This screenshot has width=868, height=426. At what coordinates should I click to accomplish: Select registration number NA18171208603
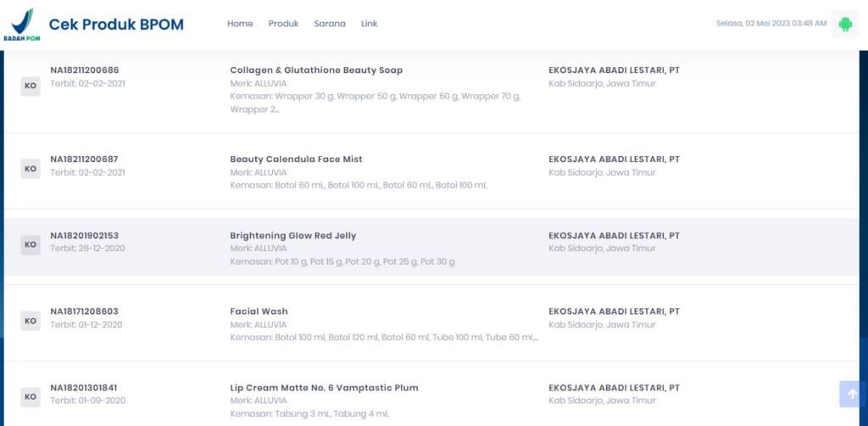tap(84, 311)
